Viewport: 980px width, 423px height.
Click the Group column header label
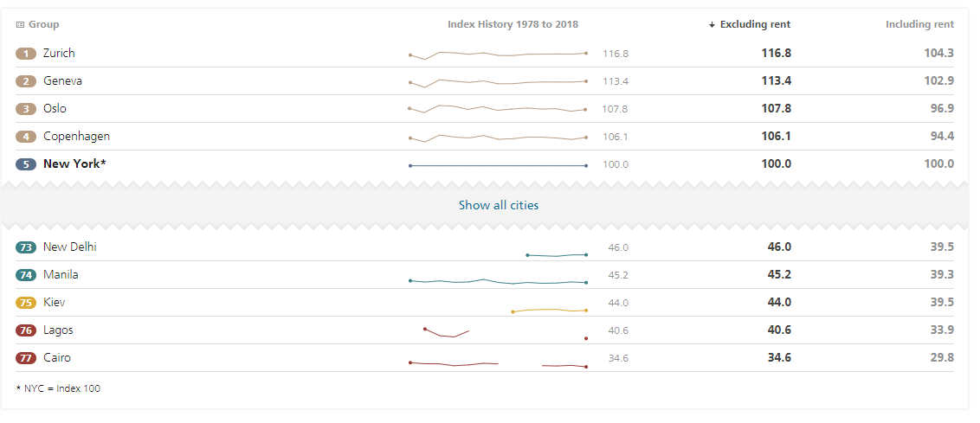point(43,25)
